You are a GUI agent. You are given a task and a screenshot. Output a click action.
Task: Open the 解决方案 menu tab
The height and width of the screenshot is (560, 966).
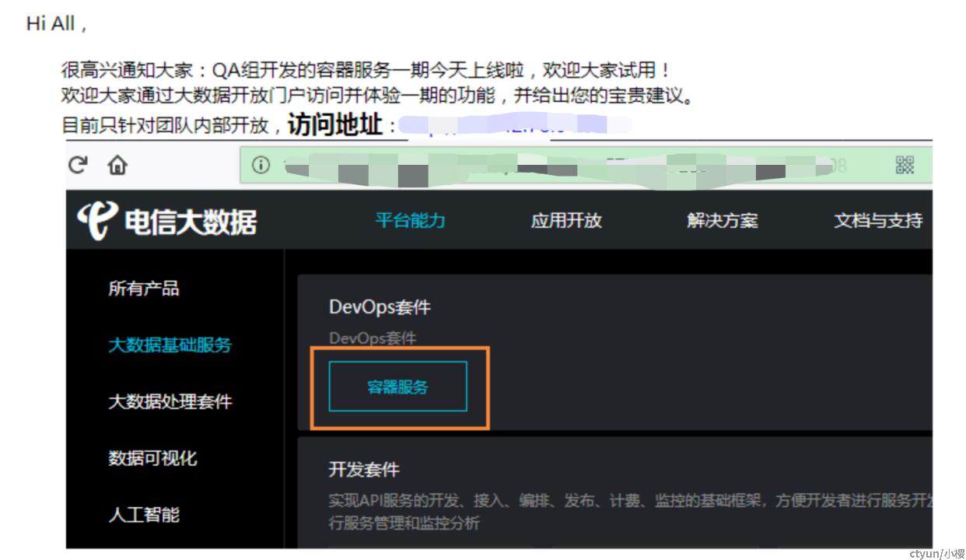point(722,220)
